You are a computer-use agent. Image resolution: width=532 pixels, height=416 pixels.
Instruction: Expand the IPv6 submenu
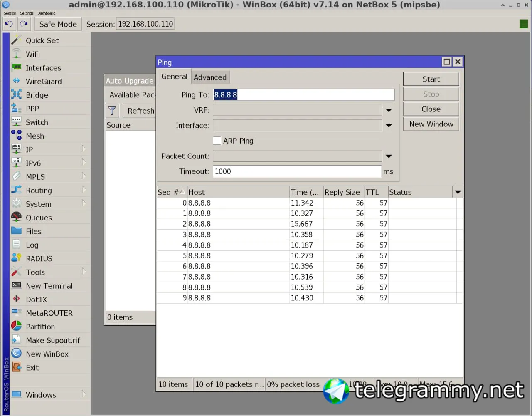(x=84, y=163)
